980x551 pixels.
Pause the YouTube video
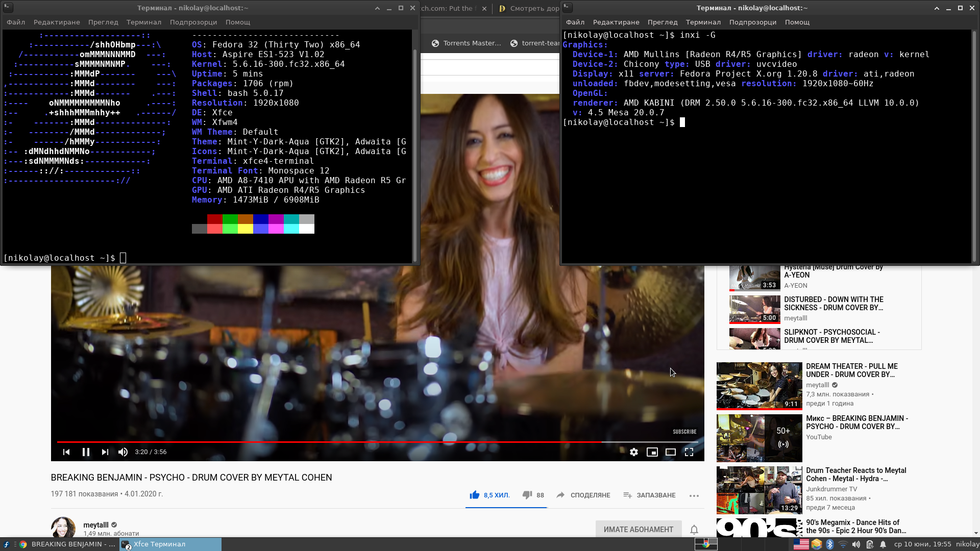coord(86,452)
